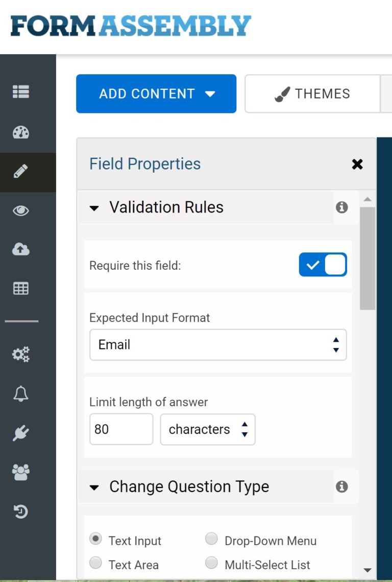
Task: Click the revision history icon
Action: (20, 511)
